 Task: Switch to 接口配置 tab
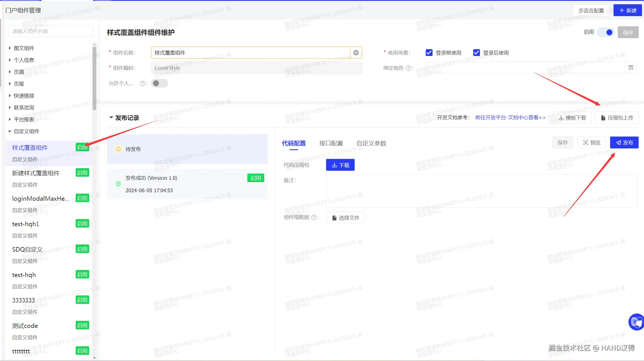[331, 143]
